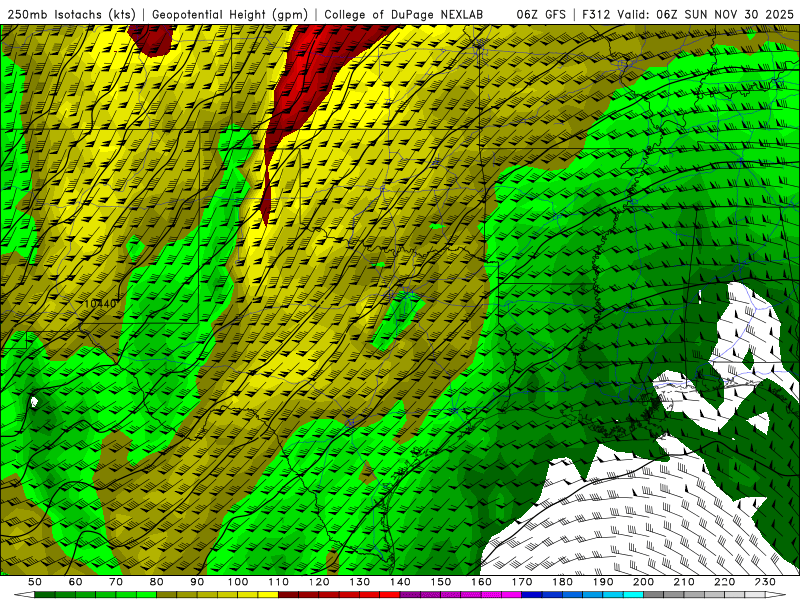Click the bright yellow legend segment just before 110
Image resolution: width=800 pixels, height=600 pixels.
[x=268, y=595]
